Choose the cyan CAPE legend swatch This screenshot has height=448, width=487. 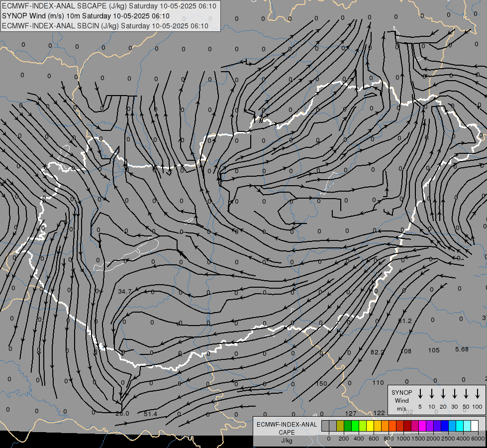pos(459,426)
